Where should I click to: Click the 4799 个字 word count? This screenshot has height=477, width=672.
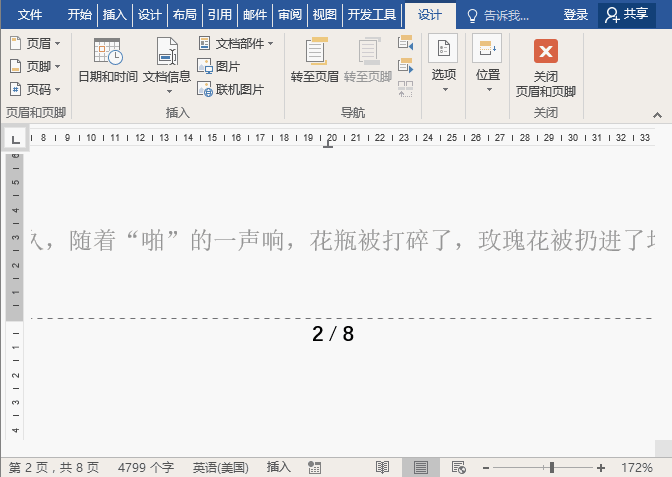(146, 467)
